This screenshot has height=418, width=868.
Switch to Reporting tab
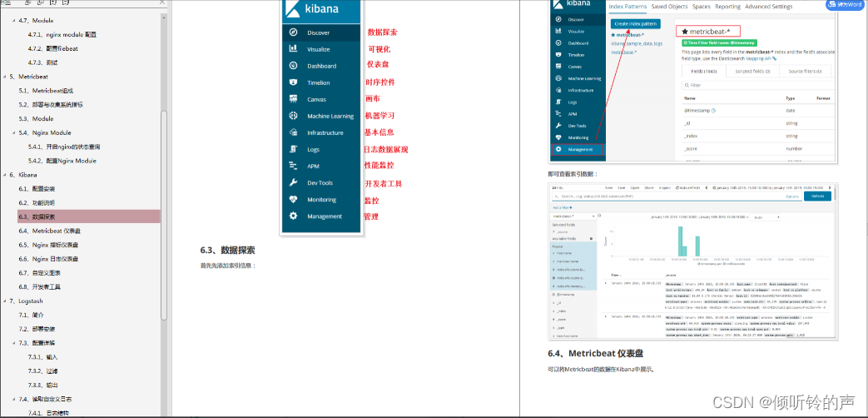tap(727, 7)
